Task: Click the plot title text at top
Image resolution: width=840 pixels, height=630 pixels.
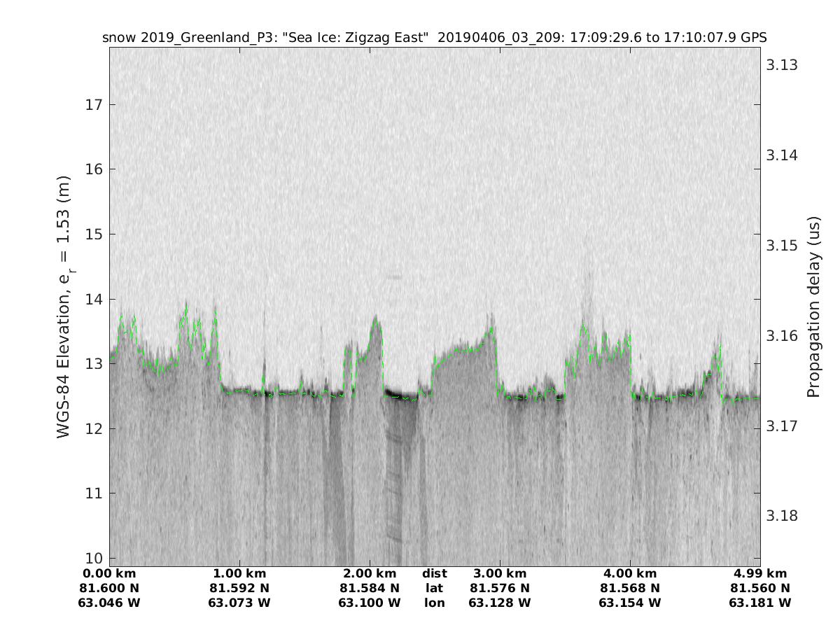Action: (434, 38)
